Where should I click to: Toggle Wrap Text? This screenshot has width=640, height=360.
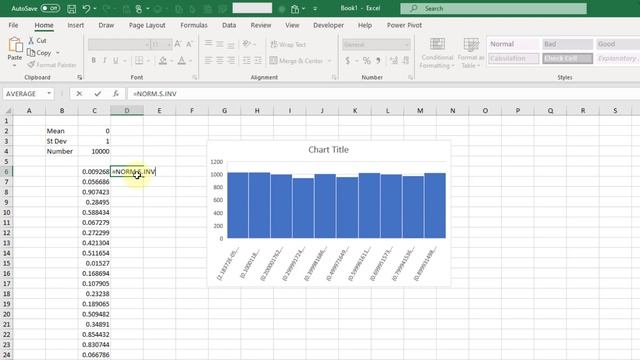point(288,44)
